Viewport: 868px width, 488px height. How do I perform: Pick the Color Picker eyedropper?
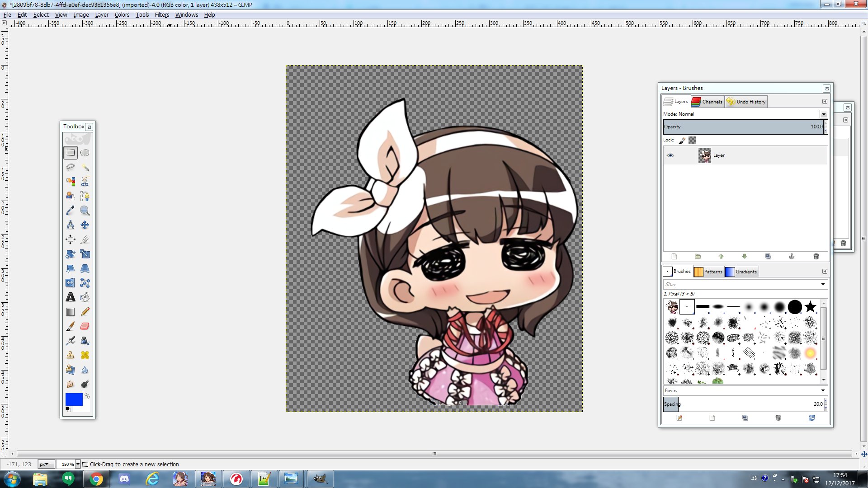pos(71,211)
